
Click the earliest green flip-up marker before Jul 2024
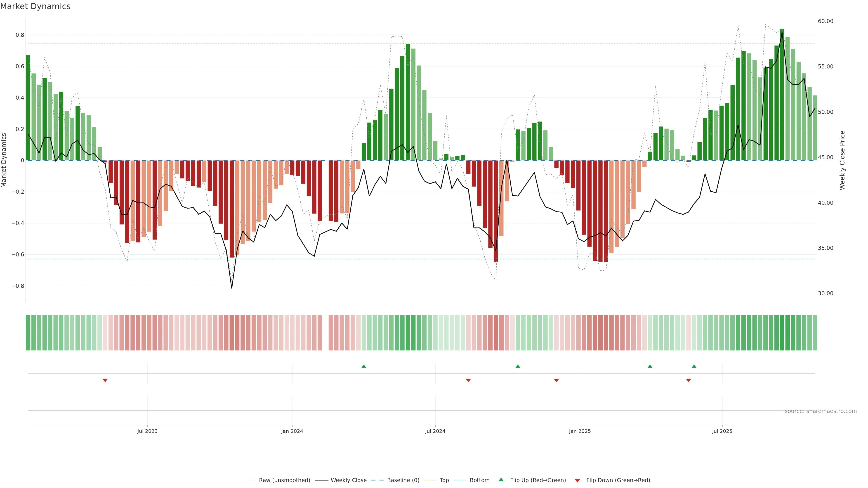pos(363,366)
